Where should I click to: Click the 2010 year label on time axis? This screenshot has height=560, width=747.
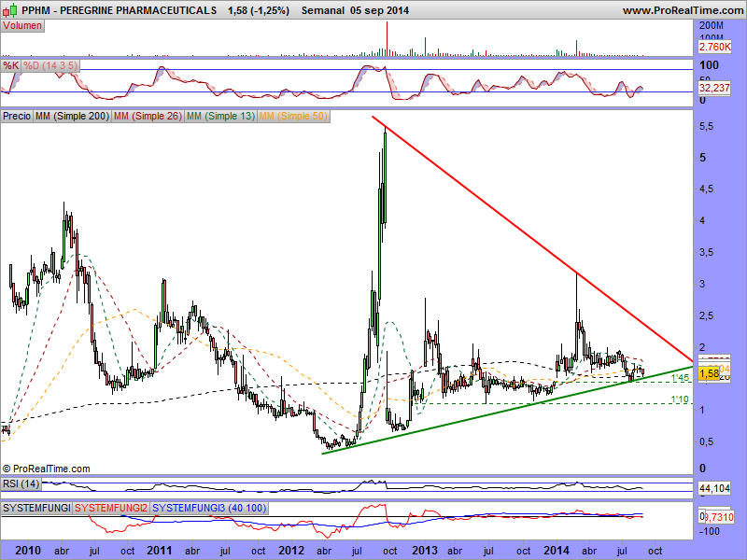click(x=28, y=551)
